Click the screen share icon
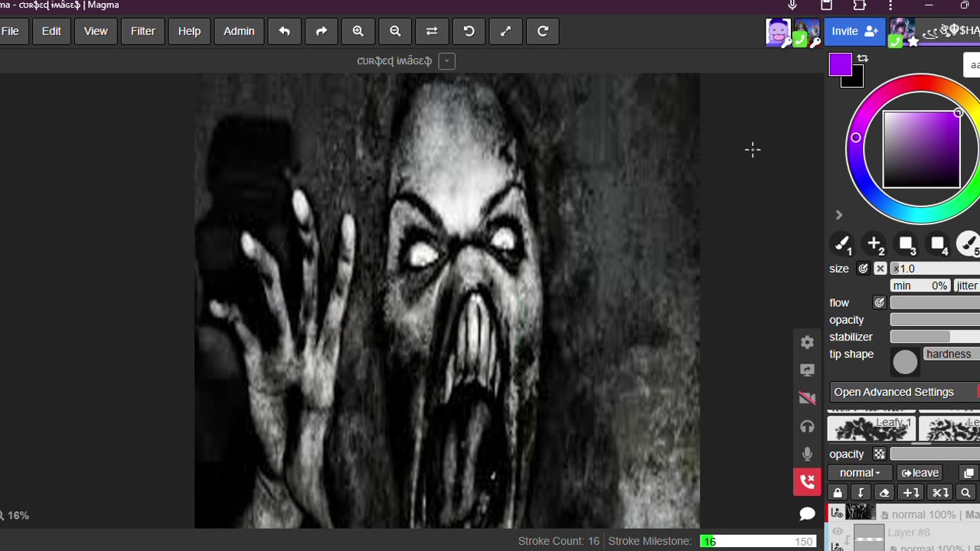The width and height of the screenshot is (980, 551). tap(807, 370)
